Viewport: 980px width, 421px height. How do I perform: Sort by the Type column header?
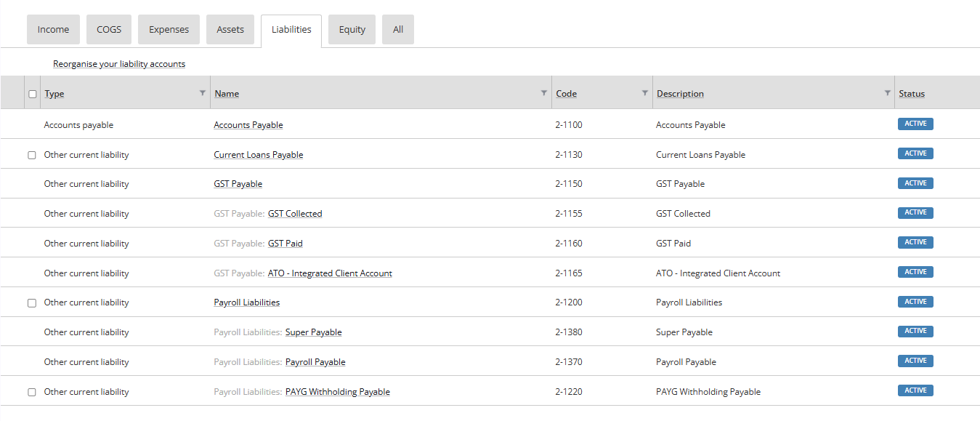coord(54,94)
